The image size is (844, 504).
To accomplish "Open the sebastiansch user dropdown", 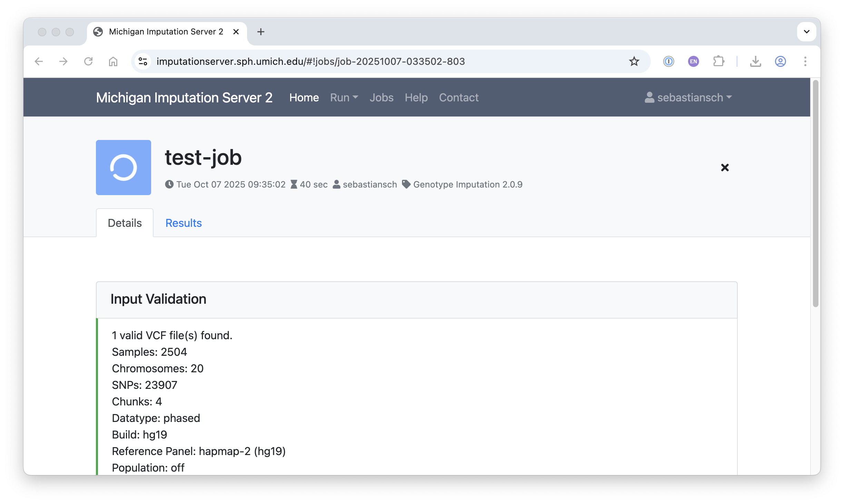I will (x=688, y=98).
